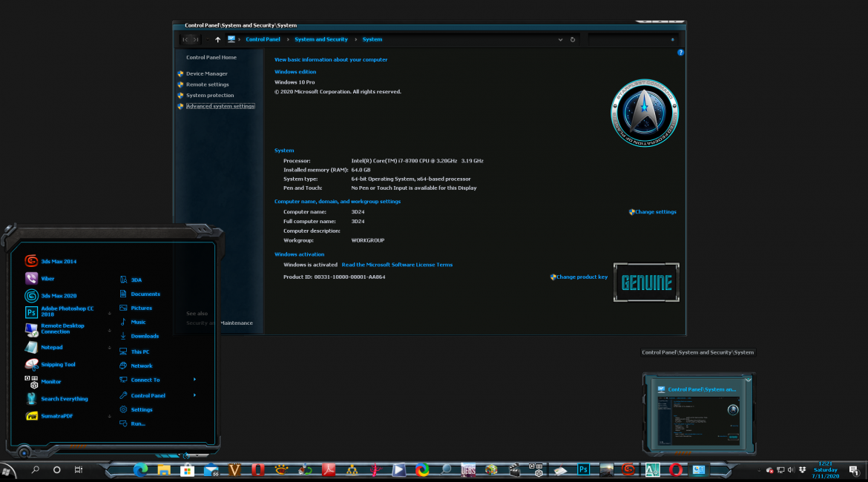This screenshot has height=482, width=868.
Task: Open Network from the Start menu
Action: pyautogui.click(x=136, y=366)
